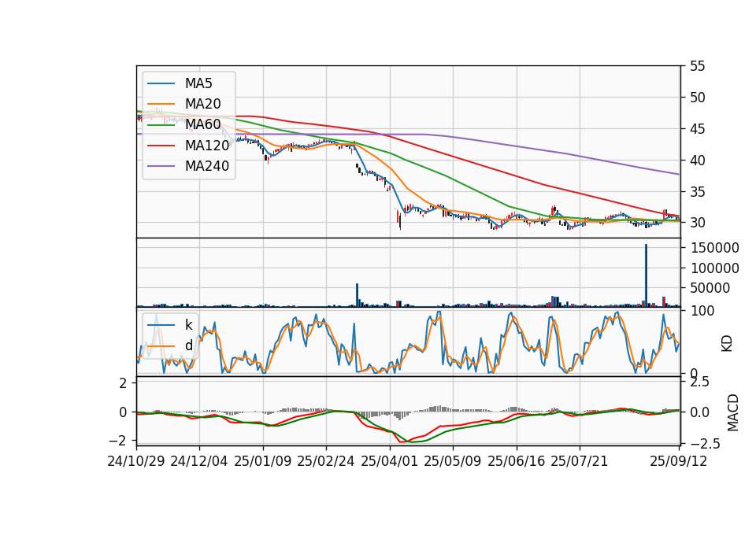Click the 50000 volume axis label
756x543 pixels.
710,288
